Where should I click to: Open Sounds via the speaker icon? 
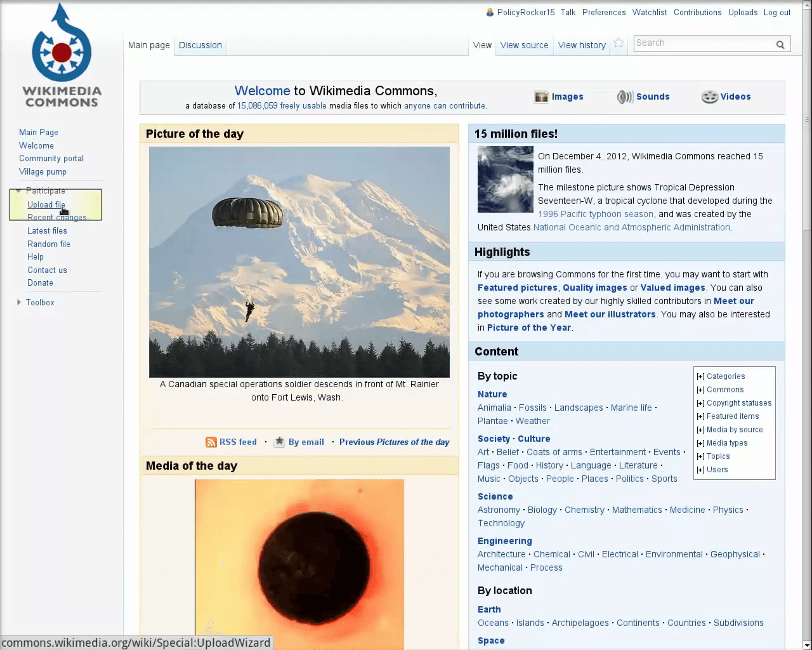pyautogui.click(x=625, y=96)
